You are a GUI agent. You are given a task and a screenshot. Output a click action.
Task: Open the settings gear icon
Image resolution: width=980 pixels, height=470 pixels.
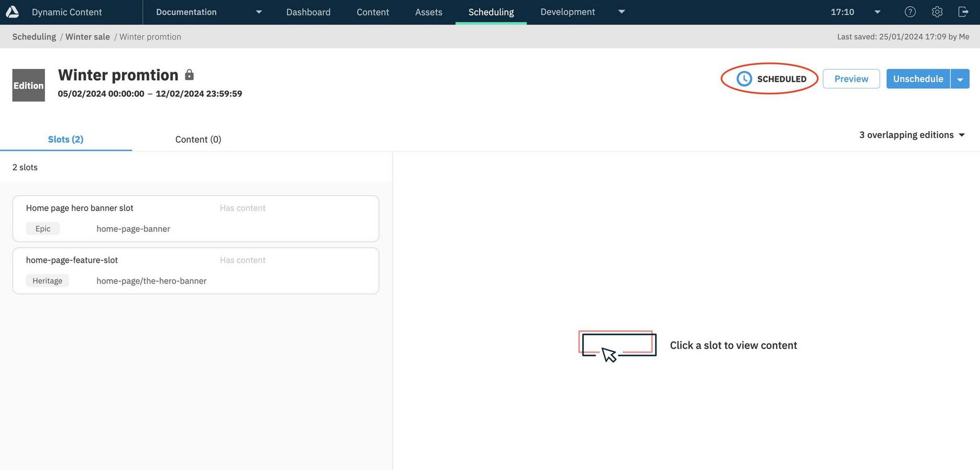coord(937,11)
